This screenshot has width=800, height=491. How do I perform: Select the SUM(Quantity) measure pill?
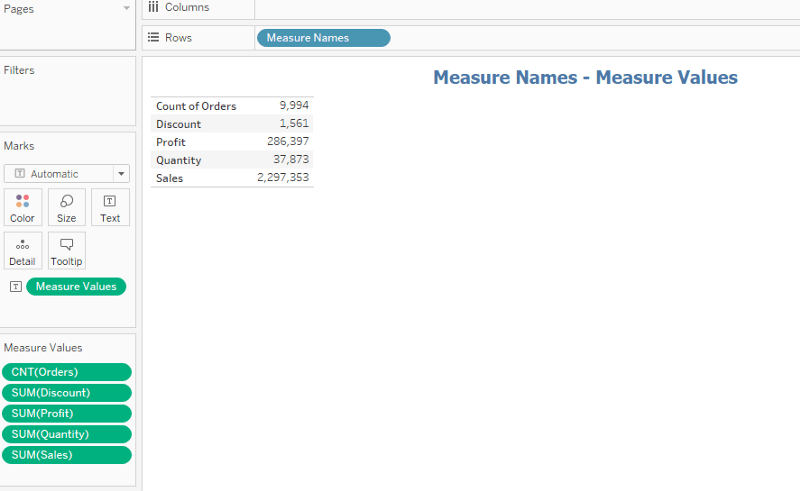tap(66, 435)
